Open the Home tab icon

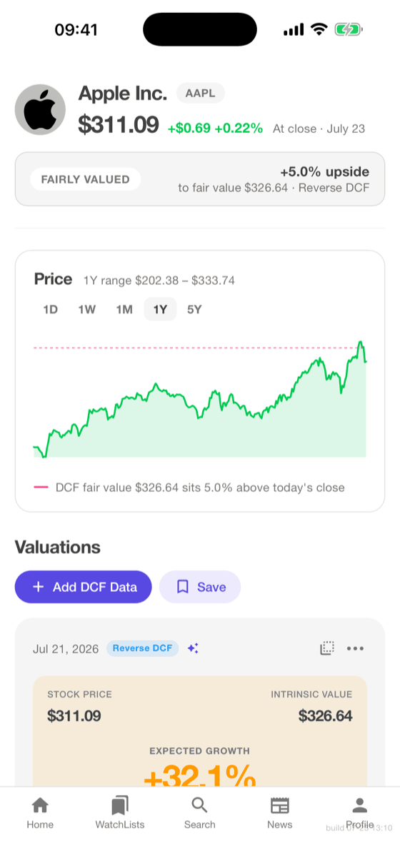(x=40, y=805)
